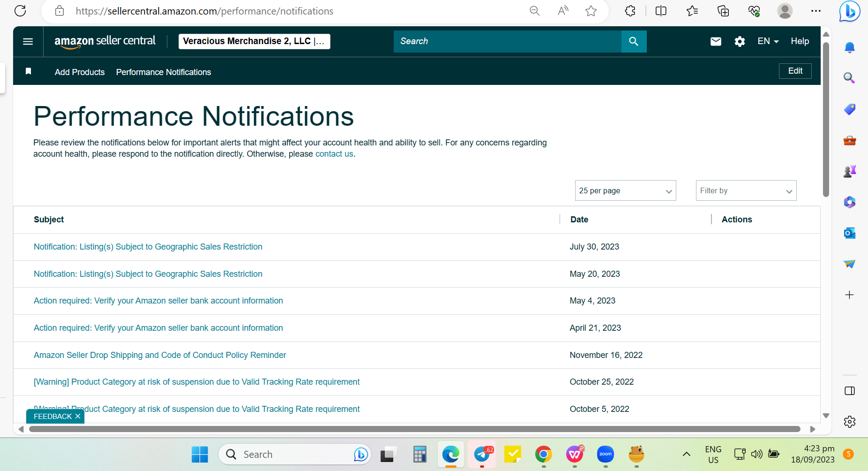Open Edge Settings and more menu
Viewport: 868px width, 471px height.
tap(816, 11)
